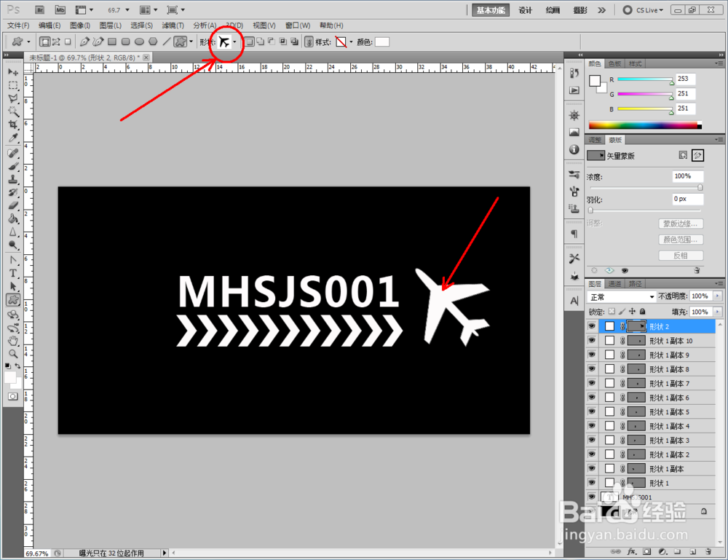The image size is (728, 560).
Task: Activate the Custom Shape tool in toolbox
Action: [13, 300]
